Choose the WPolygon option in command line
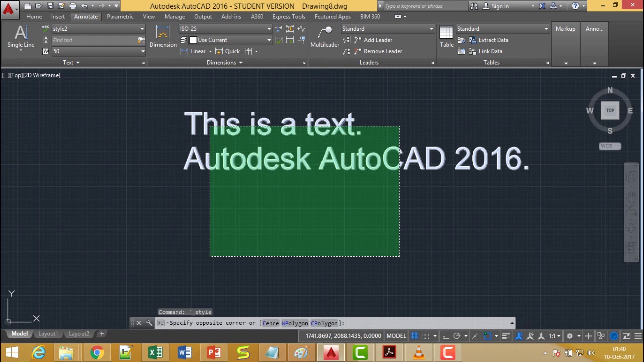644x362 pixels. [x=295, y=323]
